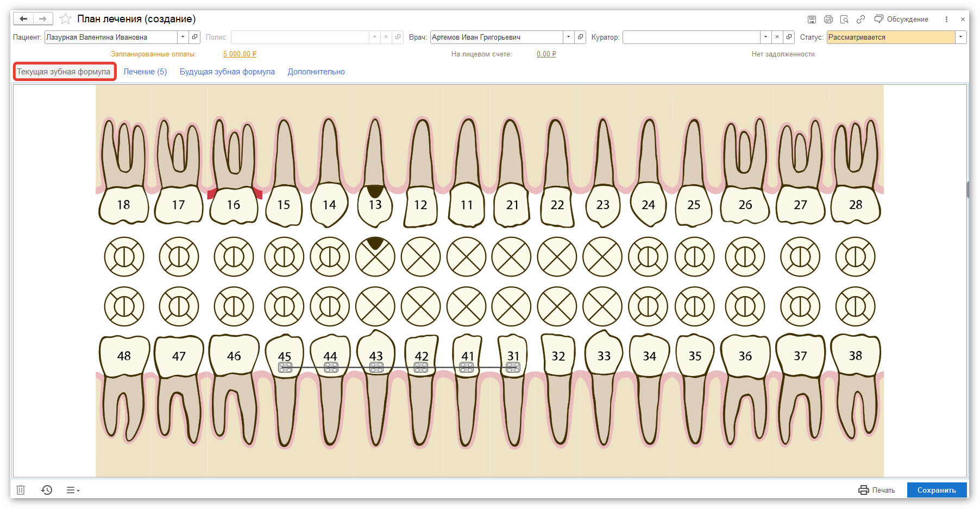This screenshot has height=509, width=980.
Task: Expand the Статус dropdown arrow
Action: click(x=961, y=37)
